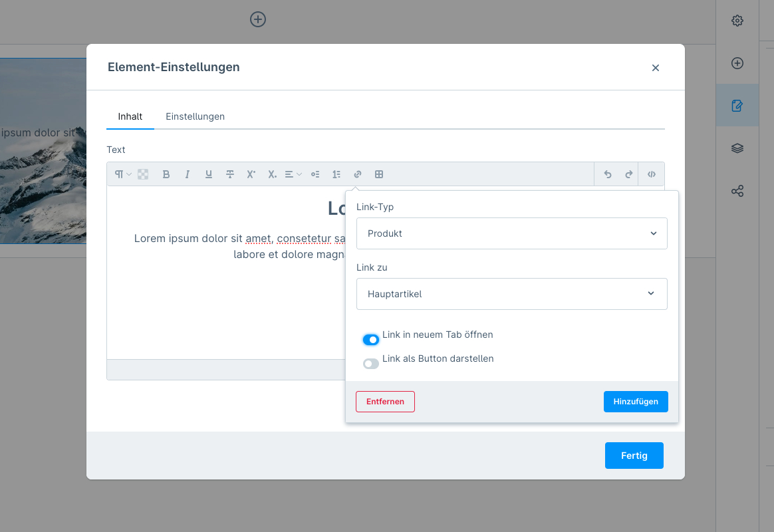
Task: Enable 'Link als Button darstellen' toggle
Action: coord(371,364)
